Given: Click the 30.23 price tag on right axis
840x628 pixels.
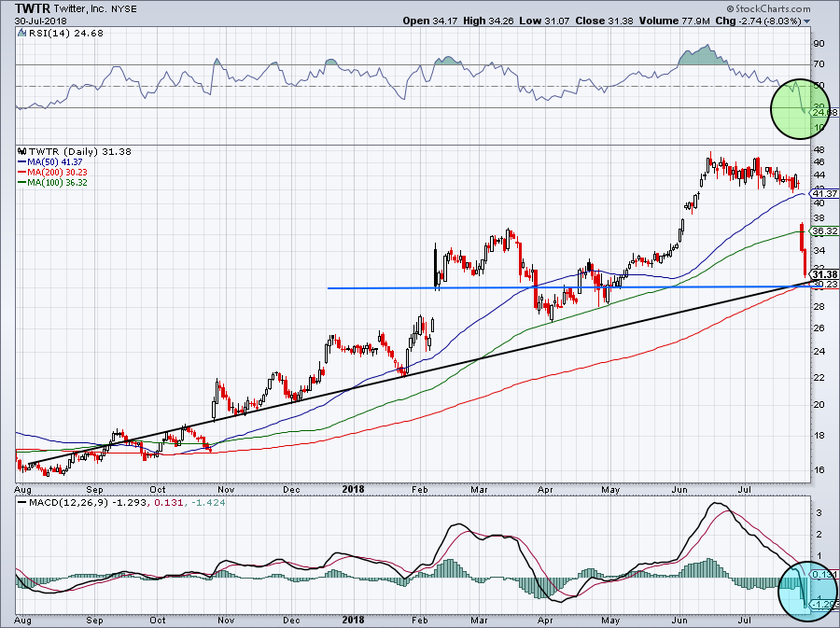Looking at the screenshot, I should [826, 285].
